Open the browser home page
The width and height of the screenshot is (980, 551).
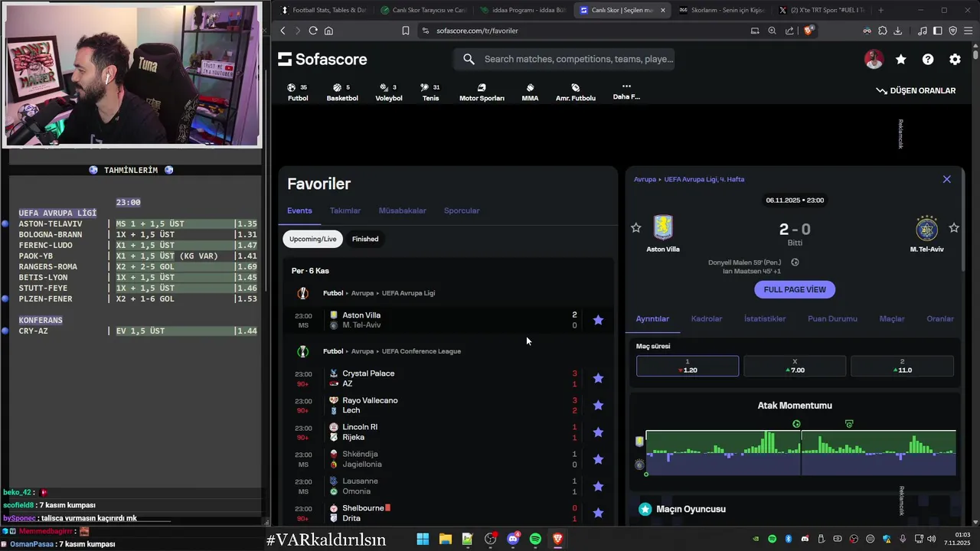click(x=328, y=31)
